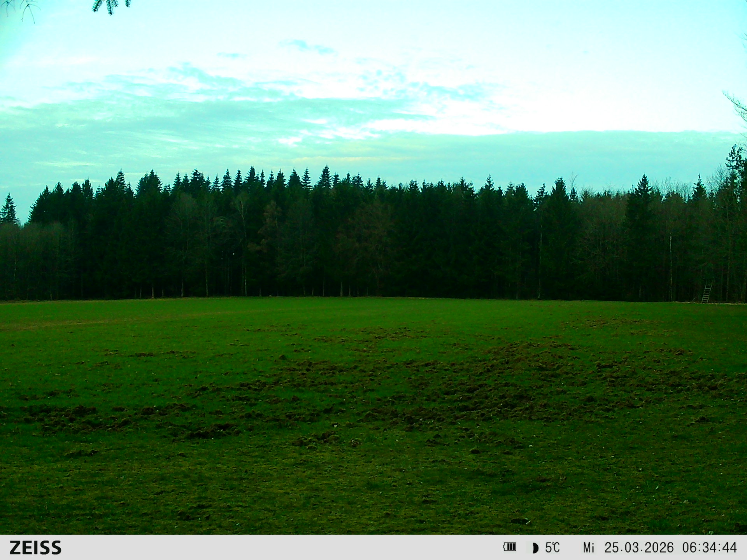Click the weekday label Mi

click(588, 548)
